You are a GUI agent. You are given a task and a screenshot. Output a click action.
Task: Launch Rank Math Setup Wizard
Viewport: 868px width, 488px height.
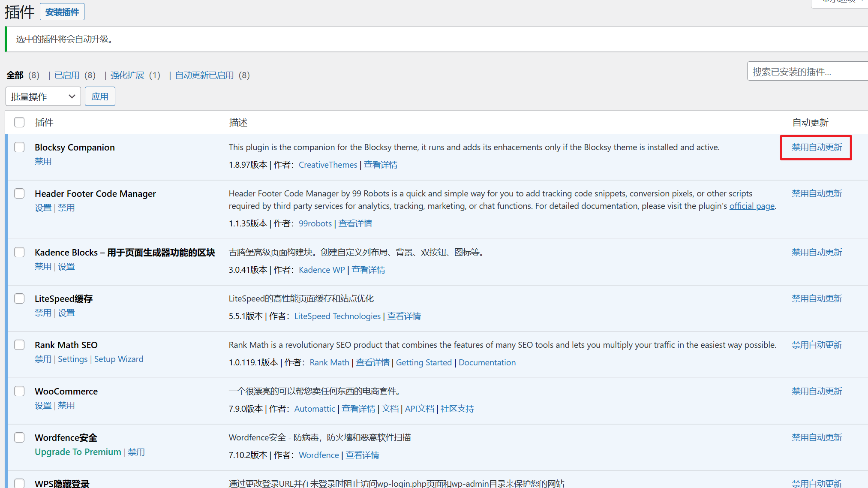pos(119,359)
